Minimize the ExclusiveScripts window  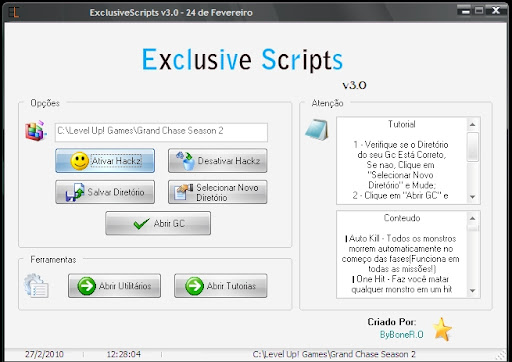(465, 11)
